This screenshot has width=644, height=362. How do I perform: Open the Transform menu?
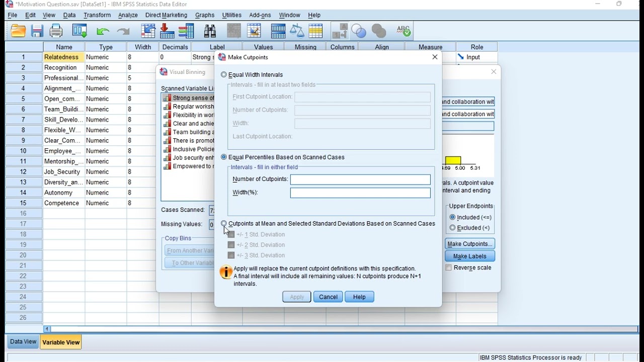pos(97,15)
